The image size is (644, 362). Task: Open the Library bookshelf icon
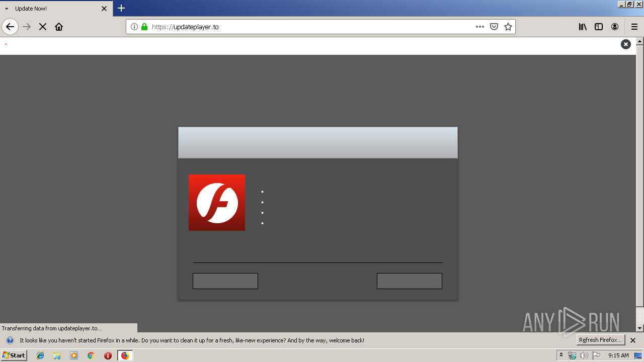point(583,27)
